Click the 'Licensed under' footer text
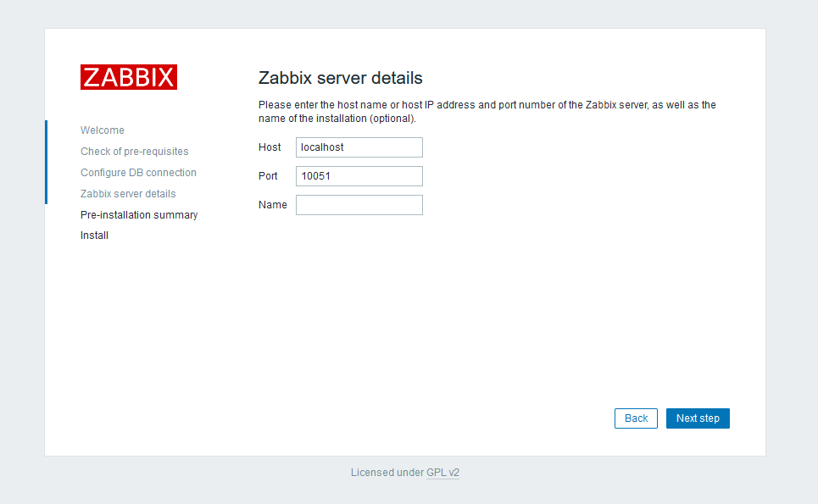 tap(387, 473)
